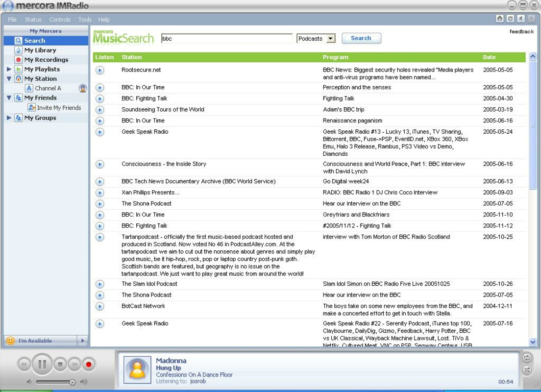The height and width of the screenshot is (392, 541).
Task: Click the results scrollbar down arrow
Action: 533,342
